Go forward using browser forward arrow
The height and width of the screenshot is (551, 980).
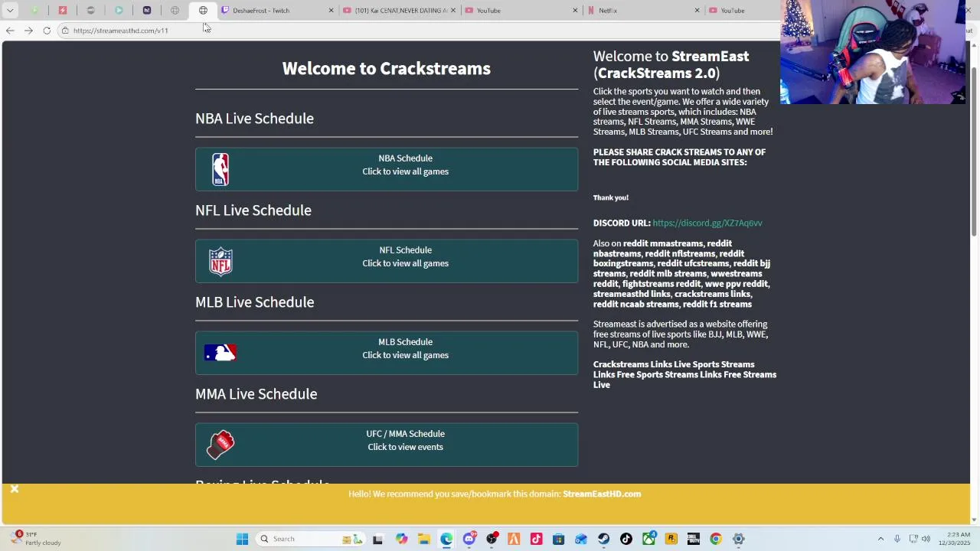point(28,31)
